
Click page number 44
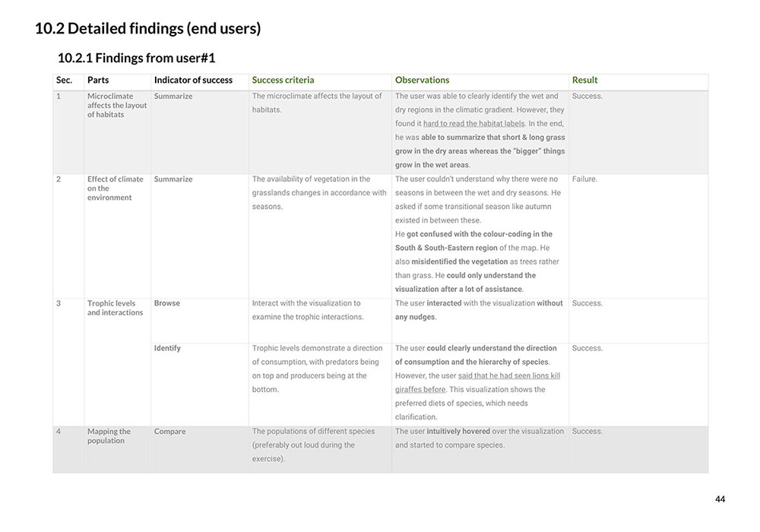(720, 499)
